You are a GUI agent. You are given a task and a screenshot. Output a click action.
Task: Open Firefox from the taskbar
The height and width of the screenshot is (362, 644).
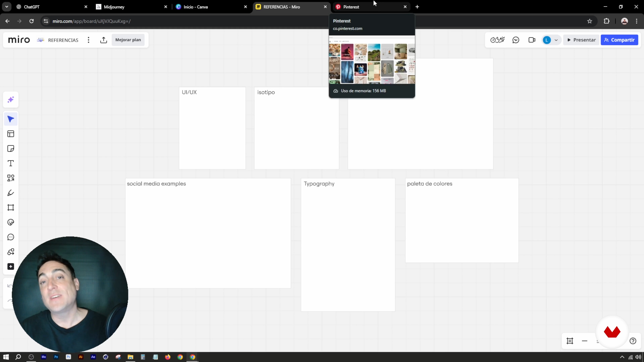pos(168,357)
